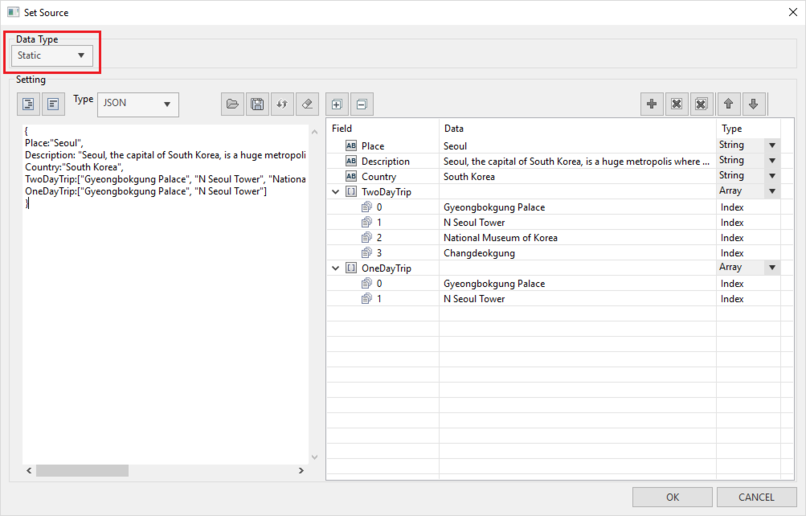The width and height of the screenshot is (806, 516).
Task: Move the selected field up
Action: coord(729,104)
